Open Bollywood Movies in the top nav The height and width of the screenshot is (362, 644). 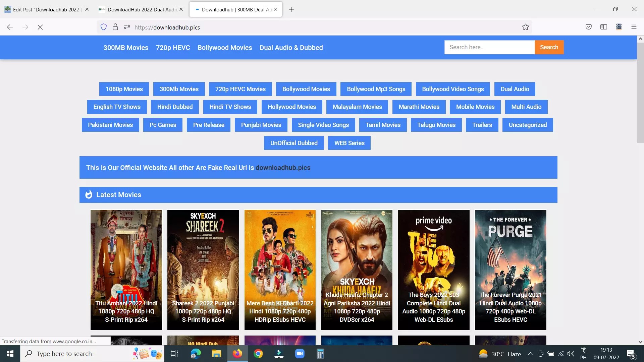(x=225, y=48)
